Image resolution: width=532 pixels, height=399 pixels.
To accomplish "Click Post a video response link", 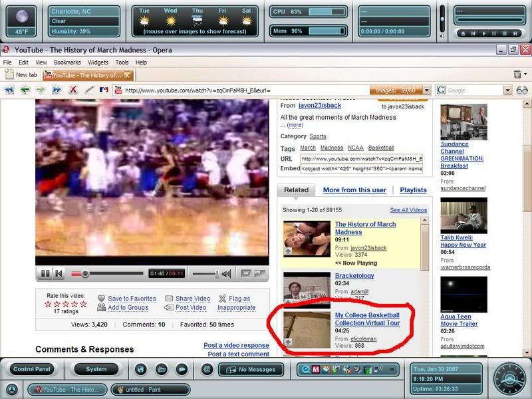I will coord(237,345).
